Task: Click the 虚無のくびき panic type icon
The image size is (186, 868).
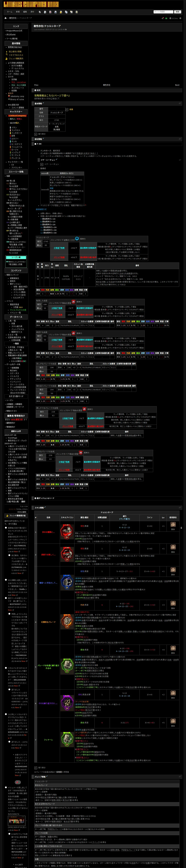Action: 77,239
